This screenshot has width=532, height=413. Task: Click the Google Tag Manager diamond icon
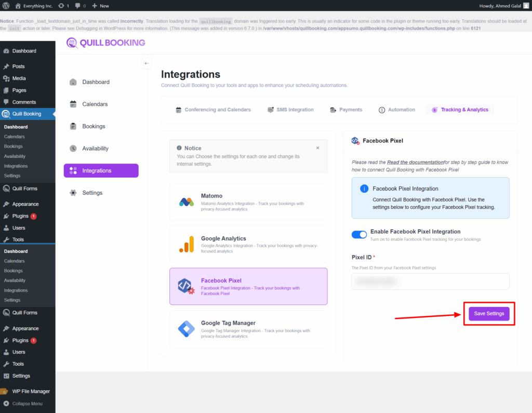[x=186, y=329]
